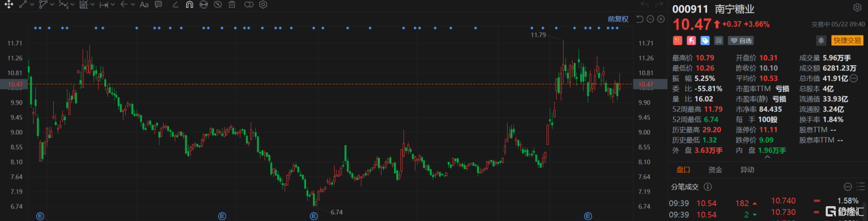Expand polygon tool dropdown arrow

pyautogui.click(x=52, y=5)
